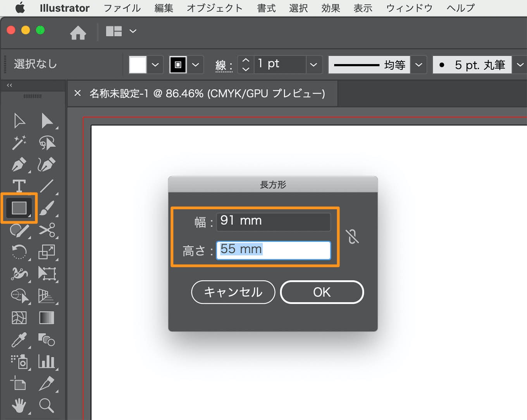Viewport: 527px width, 420px height.
Task: Open the stroke color dropdown arrow
Action: click(196, 65)
